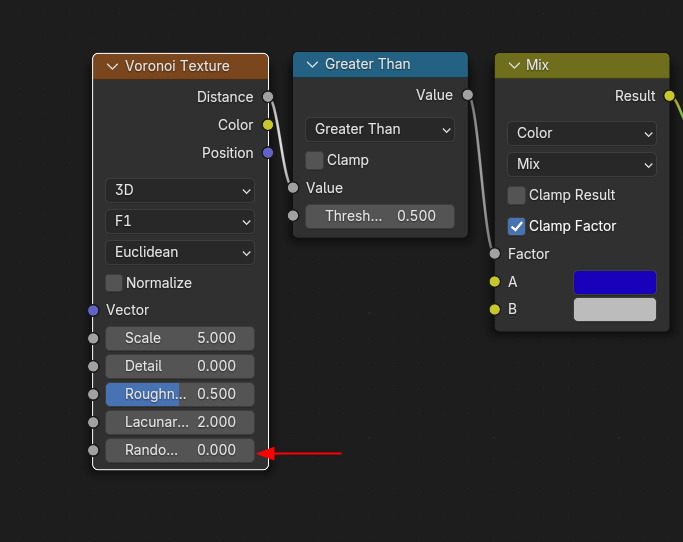Collapse the Greater Than node chevron
683x542 pixels.
point(312,64)
